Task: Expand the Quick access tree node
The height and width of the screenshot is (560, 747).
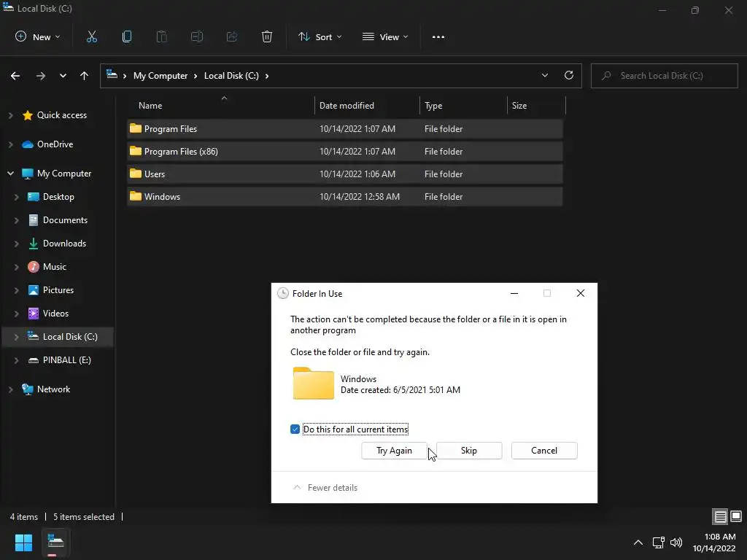Action: click(x=10, y=115)
